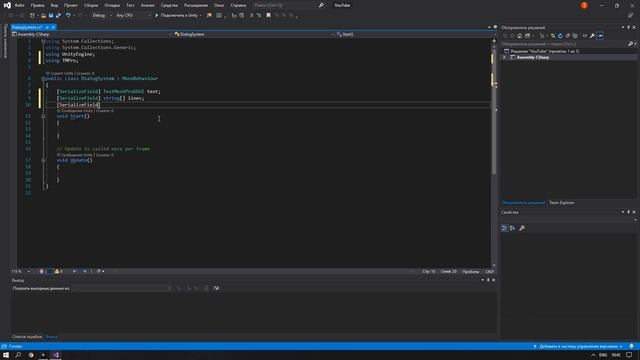Undo the last action
The image size is (640, 360).
(x=68, y=16)
